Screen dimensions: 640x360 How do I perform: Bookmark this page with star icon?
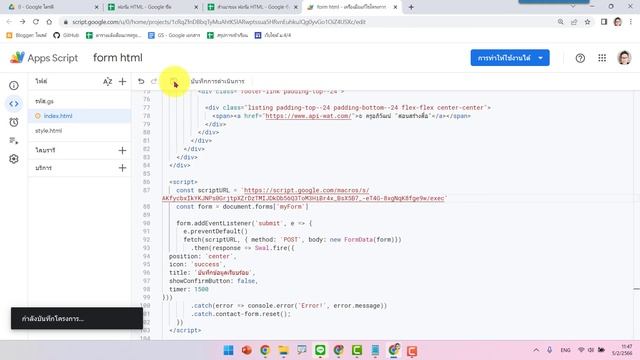587,22
